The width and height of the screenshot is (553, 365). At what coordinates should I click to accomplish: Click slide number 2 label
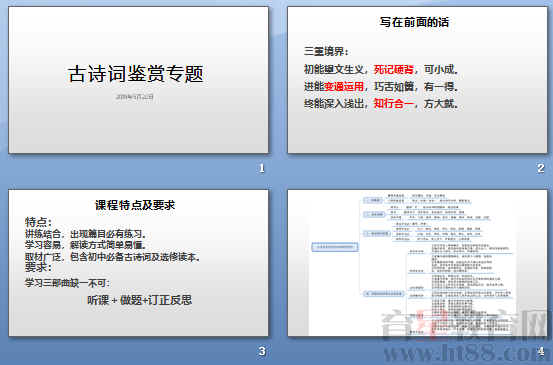541,168
